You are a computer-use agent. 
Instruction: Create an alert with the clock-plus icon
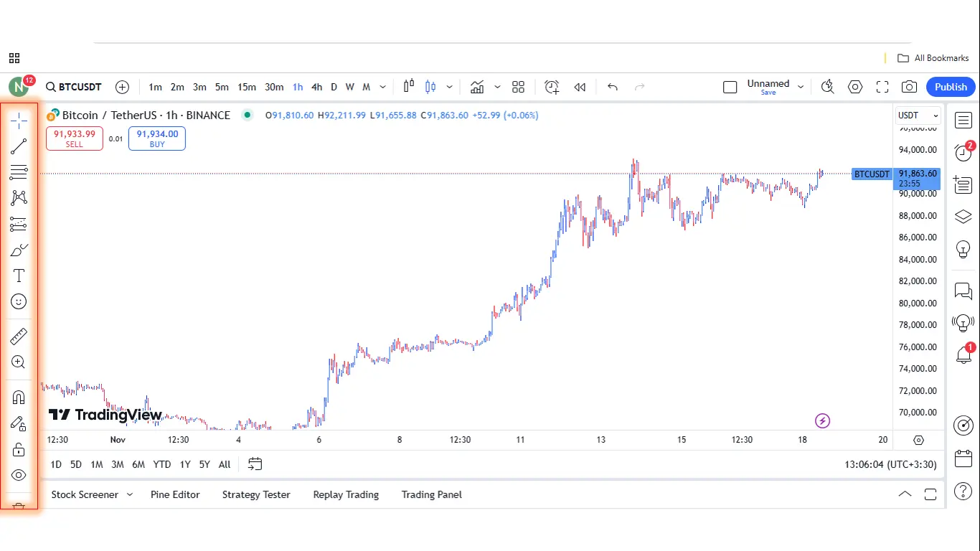tap(552, 87)
